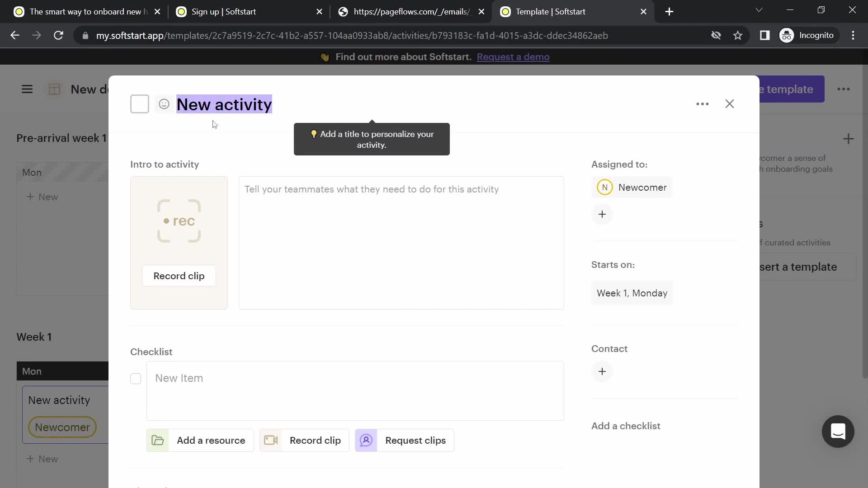Screen dimensions: 868x488
Task: Click the Add a resource button
Action: click(200, 441)
